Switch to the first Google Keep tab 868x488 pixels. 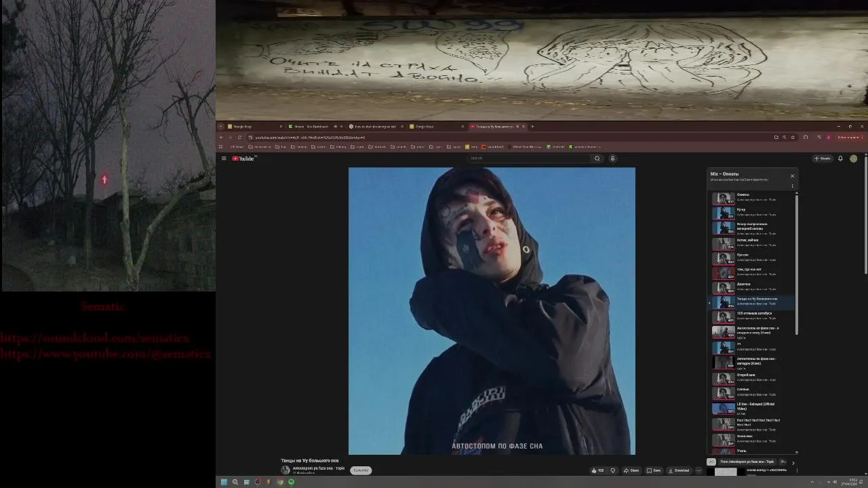[x=256, y=126]
